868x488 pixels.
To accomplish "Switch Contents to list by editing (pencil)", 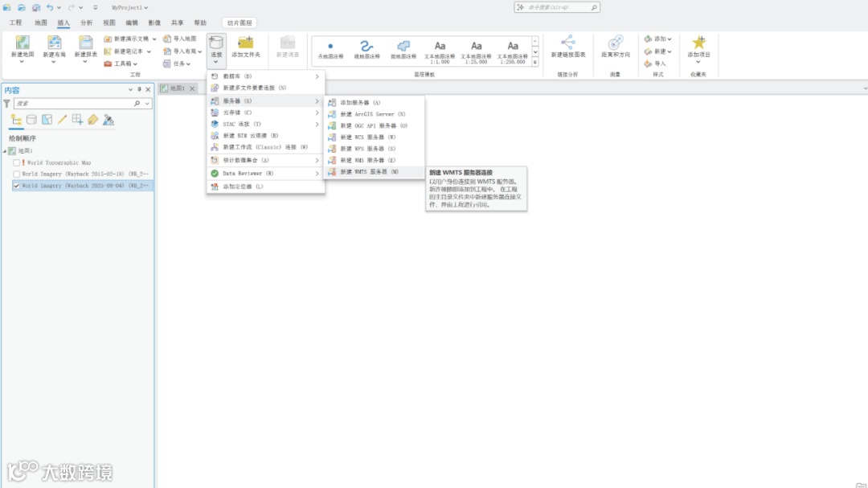I will (62, 120).
